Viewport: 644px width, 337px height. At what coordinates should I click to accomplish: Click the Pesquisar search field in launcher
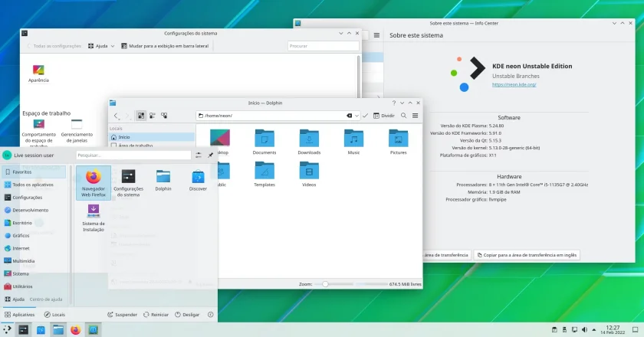coord(133,155)
